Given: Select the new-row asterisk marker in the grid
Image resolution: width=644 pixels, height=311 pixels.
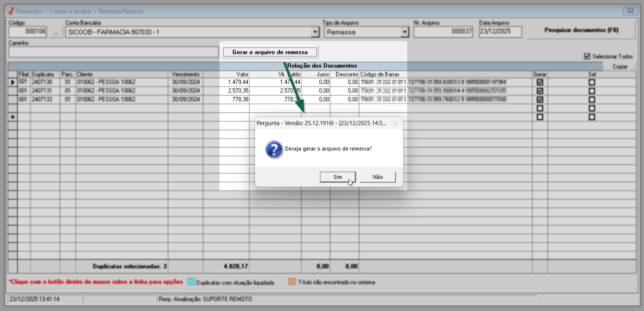Looking at the screenshot, I should coord(13,117).
